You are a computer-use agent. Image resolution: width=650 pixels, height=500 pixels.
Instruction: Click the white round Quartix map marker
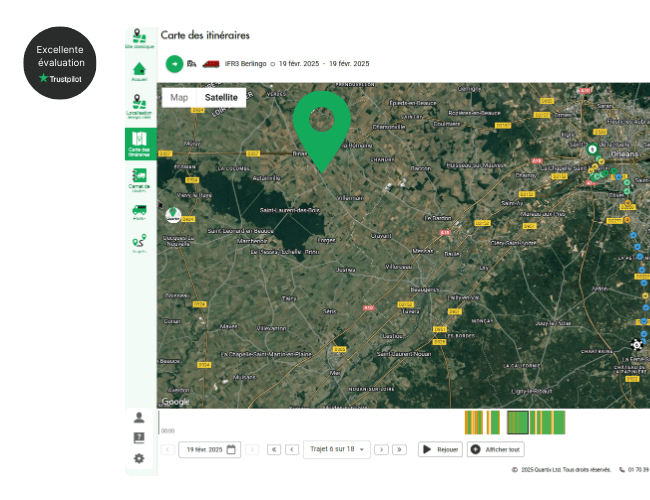[x=173, y=215]
